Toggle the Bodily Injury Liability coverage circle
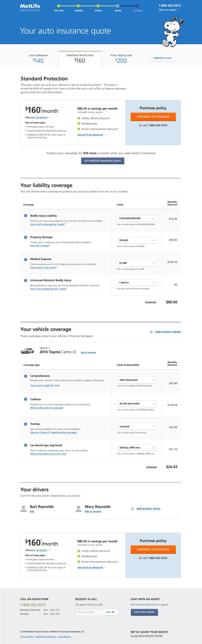The image size is (202, 644). 26,216
